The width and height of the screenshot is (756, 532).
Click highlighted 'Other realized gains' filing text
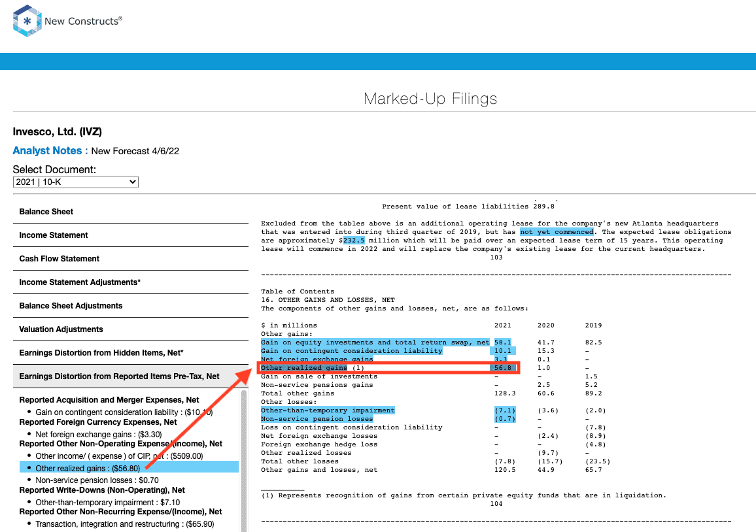(304, 368)
